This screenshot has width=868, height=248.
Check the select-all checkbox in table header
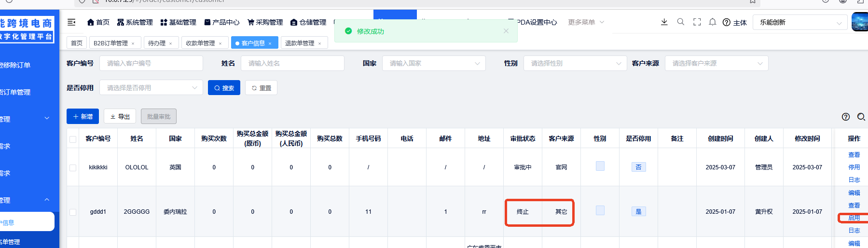click(x=73, y=139)
